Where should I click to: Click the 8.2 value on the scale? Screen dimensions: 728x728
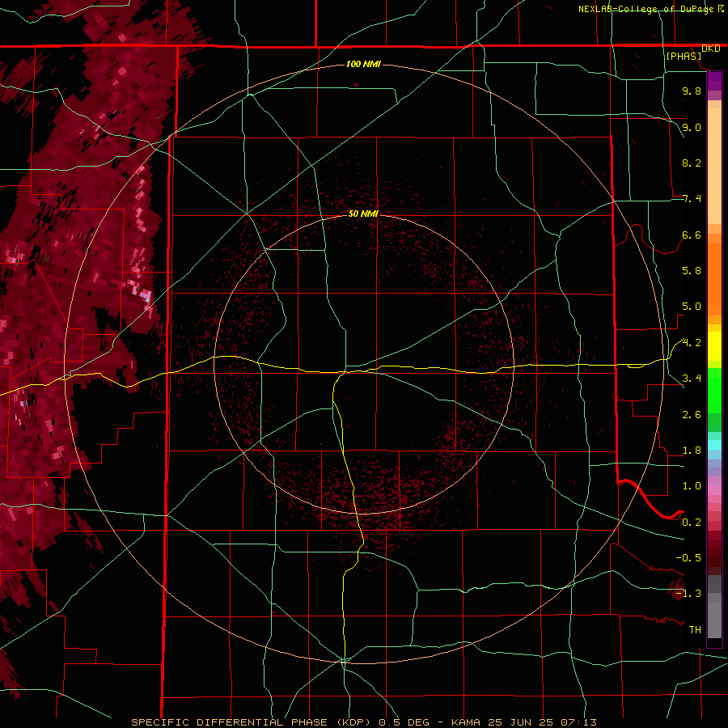coord(692,163)
